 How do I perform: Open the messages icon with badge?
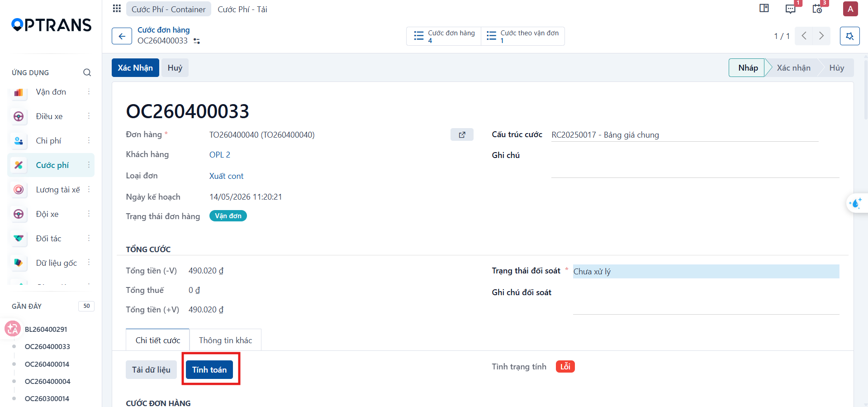(791, 9)
